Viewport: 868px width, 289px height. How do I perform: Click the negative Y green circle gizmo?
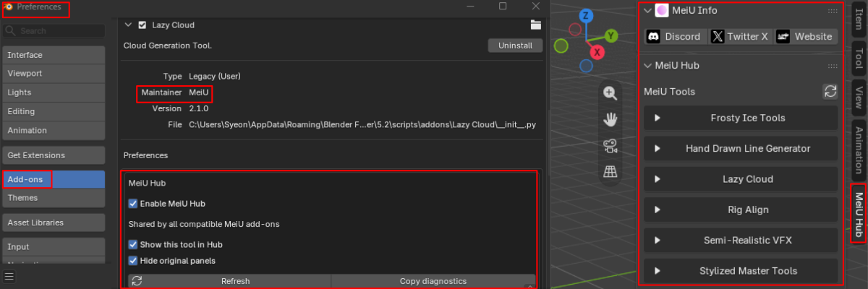point(561,46)
